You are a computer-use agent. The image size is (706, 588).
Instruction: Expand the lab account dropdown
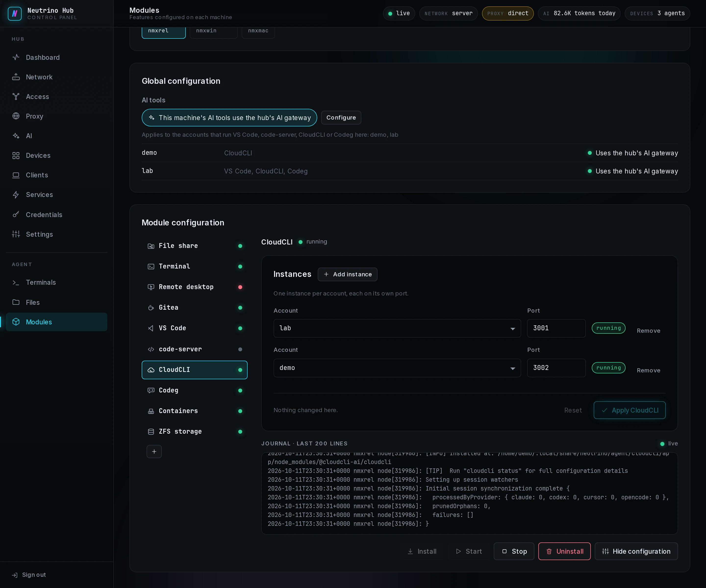pos(397,328)
